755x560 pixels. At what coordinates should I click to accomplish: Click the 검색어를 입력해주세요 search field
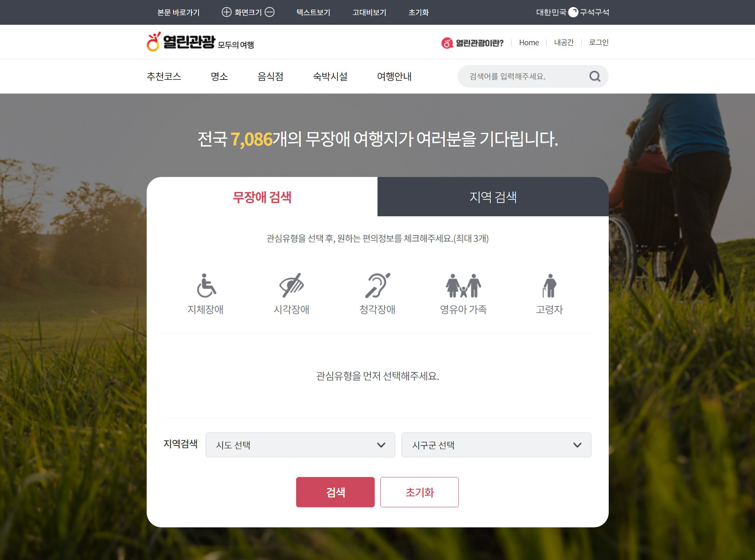tap(525, 76)
